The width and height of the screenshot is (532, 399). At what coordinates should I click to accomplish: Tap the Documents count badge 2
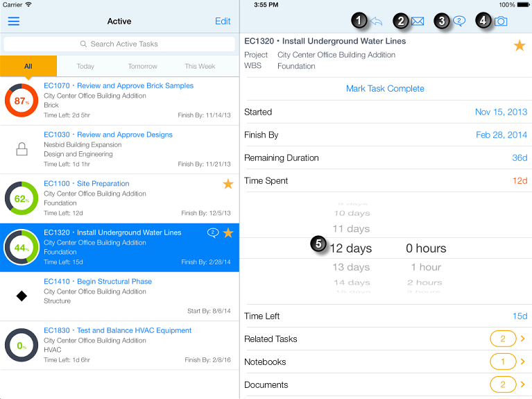pyautogui.click(x=503, y=384)
